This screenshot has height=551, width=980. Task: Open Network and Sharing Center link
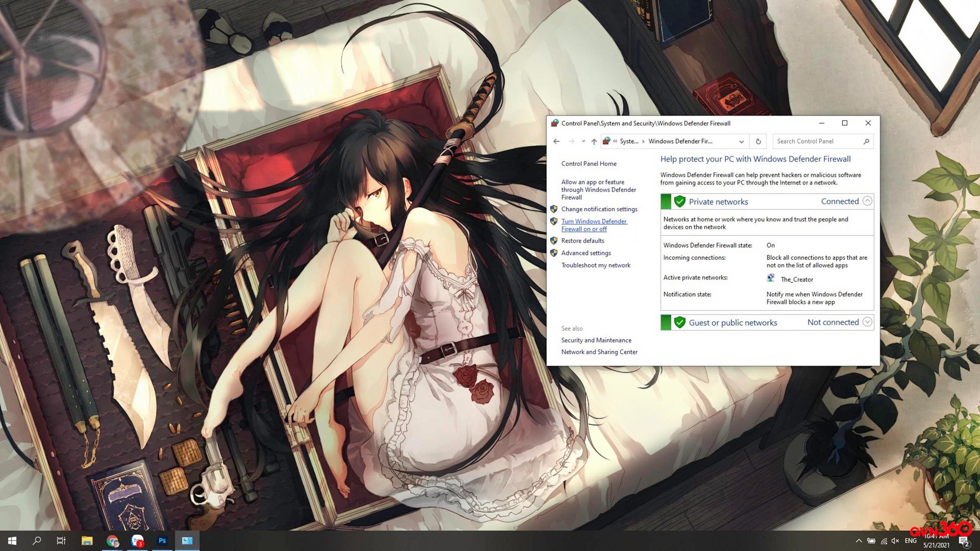click(x=599, y=352)
